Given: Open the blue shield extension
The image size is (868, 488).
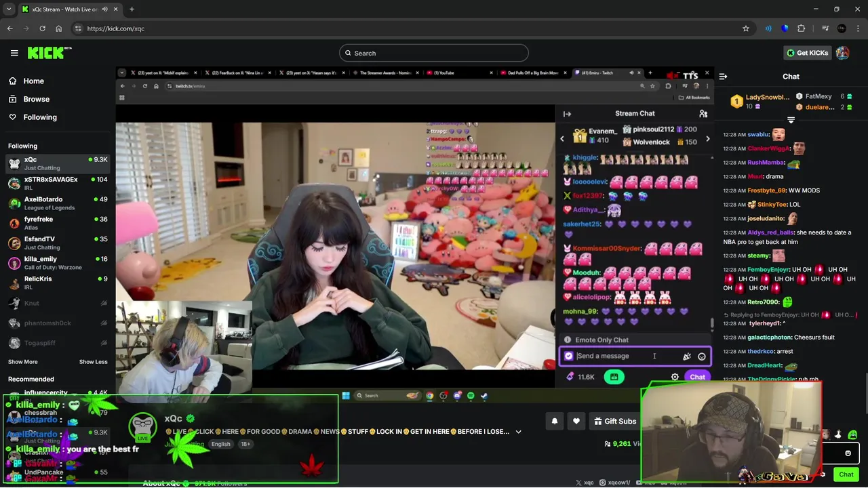Looking at the screenshot, I should click(x=785, y=28).
